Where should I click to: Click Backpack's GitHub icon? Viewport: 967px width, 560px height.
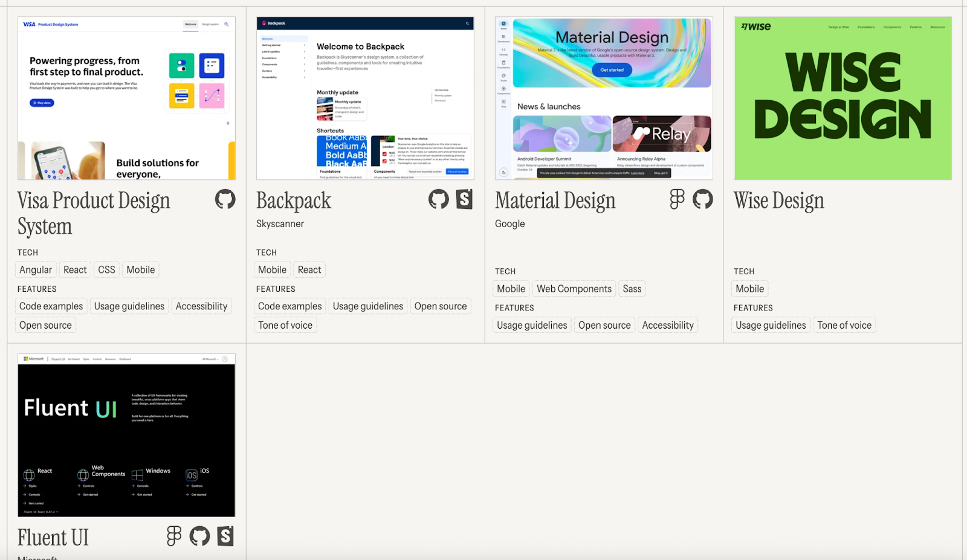click(x=438, y=199)
